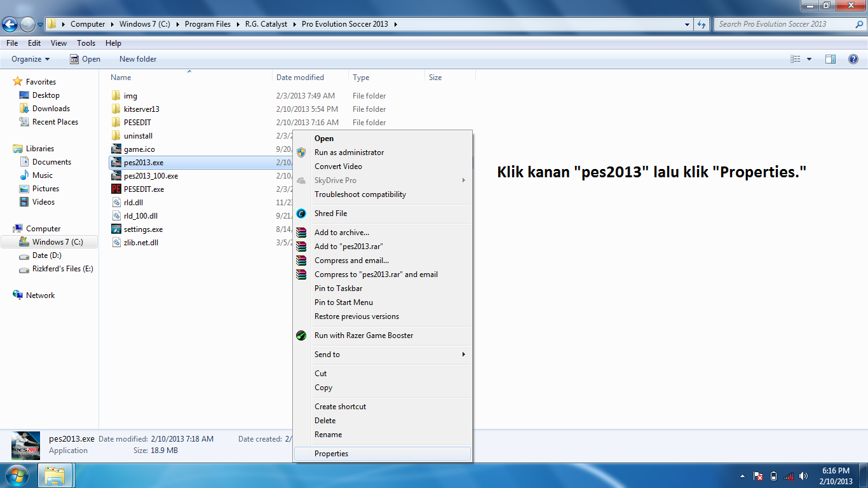Open the Edit menu
The image size is (868, 488).
(x=34, y=43)
